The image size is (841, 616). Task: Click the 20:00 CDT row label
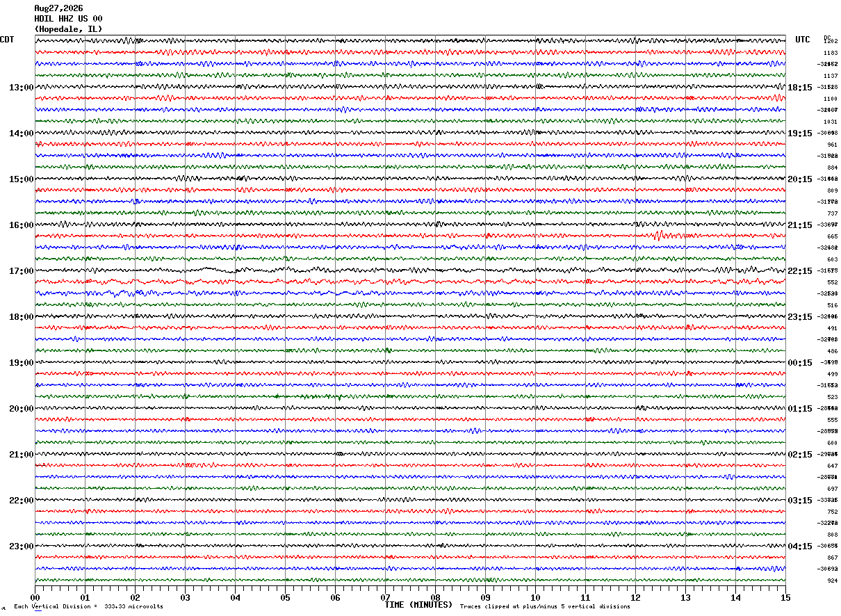tap(21, 409)
